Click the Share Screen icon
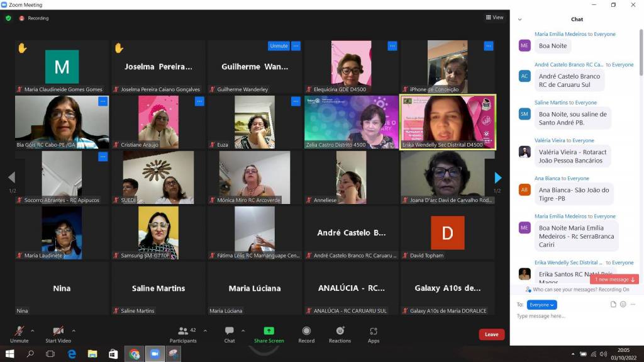644x362 pixels. point(269,331)
